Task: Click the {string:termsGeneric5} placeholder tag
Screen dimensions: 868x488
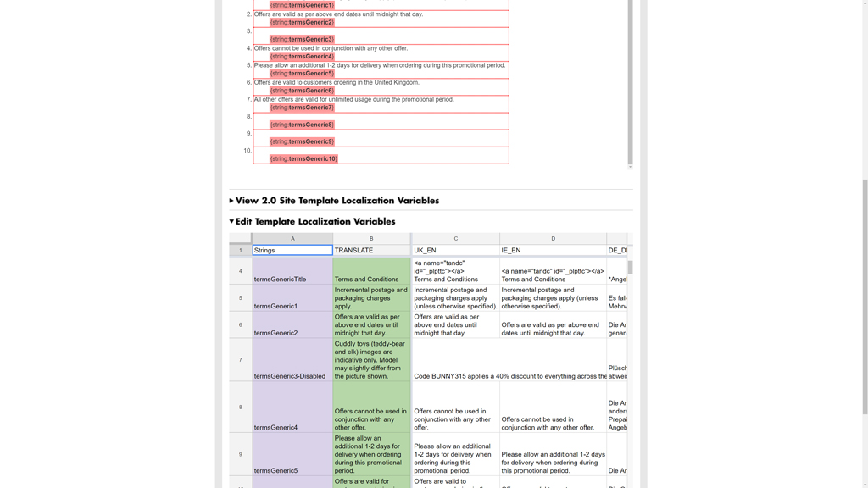Action: pyautogui.click(x=302, y=73)
